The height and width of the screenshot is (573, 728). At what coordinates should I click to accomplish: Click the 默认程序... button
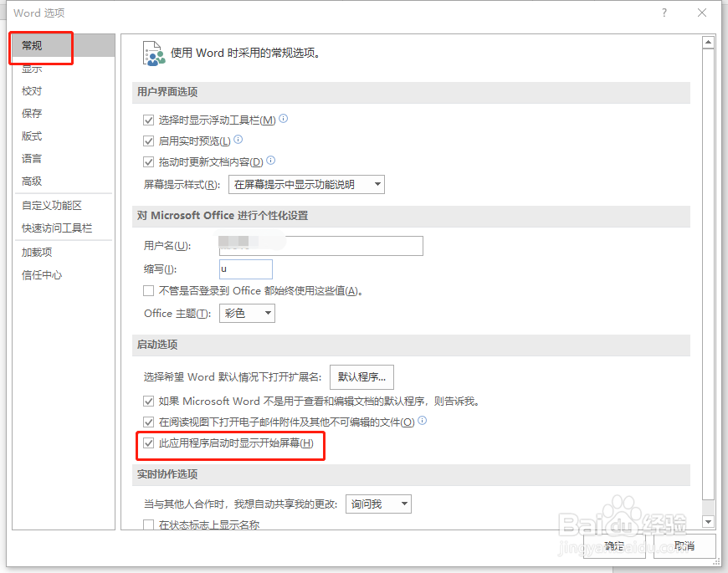click(361, 376)
